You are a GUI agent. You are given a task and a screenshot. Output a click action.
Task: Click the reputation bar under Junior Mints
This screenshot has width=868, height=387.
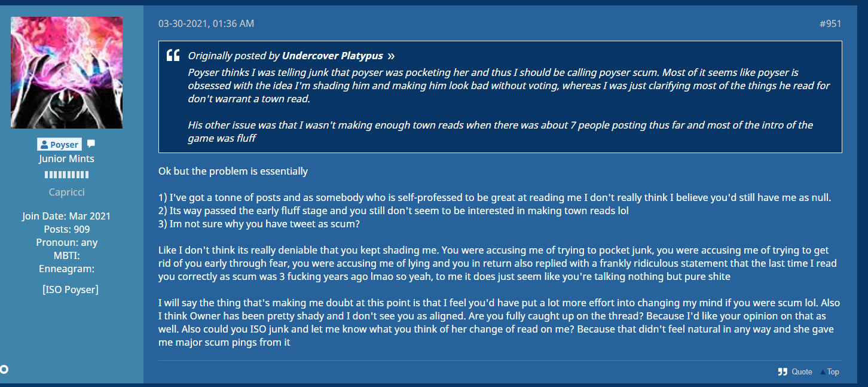tap(66, 175)
